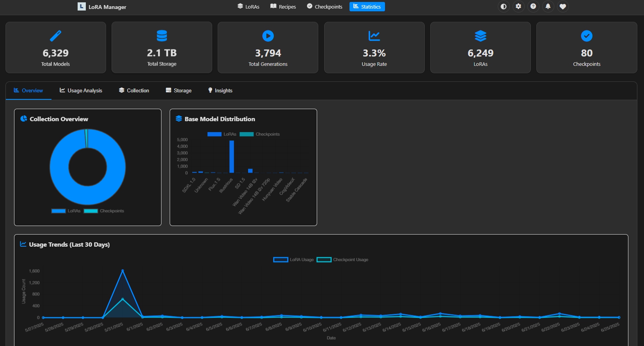Toggle Checkpoints legend in Base Model Distribution
Image resolution: width=644 pixels, height=346 pixels.
tap(259, 134)
